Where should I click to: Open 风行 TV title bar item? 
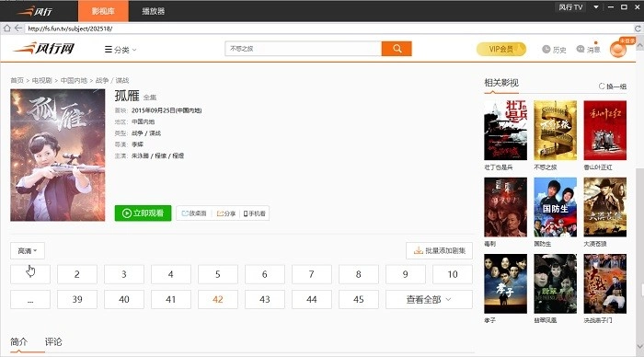click(571, 7)
